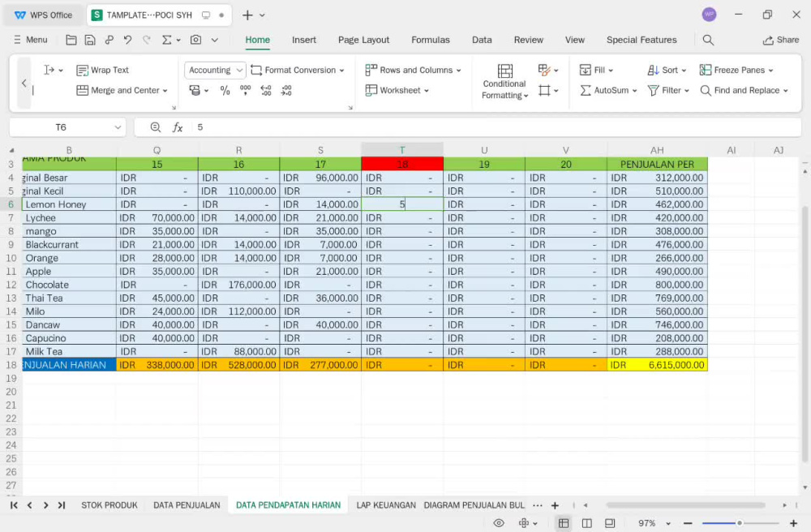
Task: Open cell styles icon
Action: click(x=544, y=70)
